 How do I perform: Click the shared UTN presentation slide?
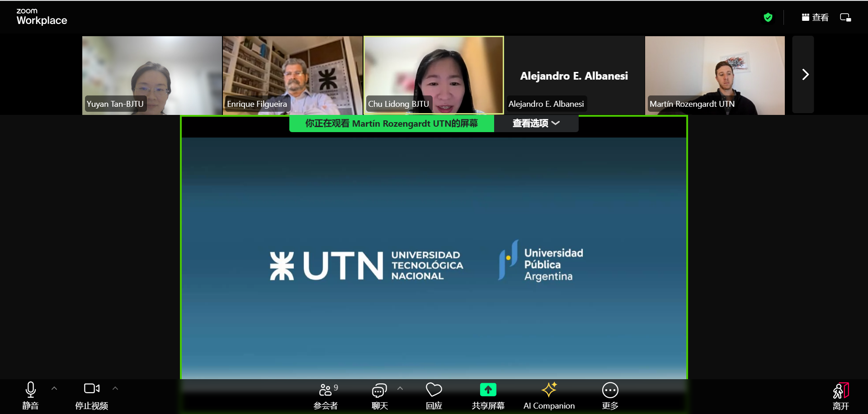434,258
